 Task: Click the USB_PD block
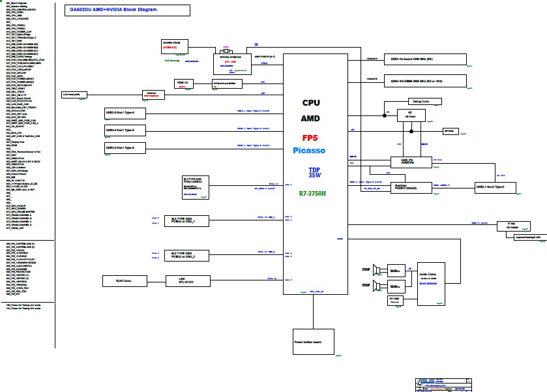point(411,162)
